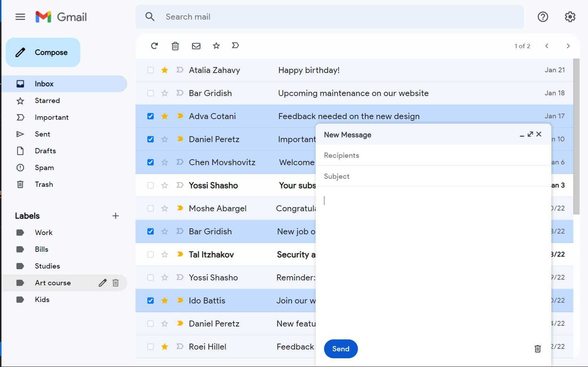
Task: Expand New Message to full screen
Action: pos(530,134)
